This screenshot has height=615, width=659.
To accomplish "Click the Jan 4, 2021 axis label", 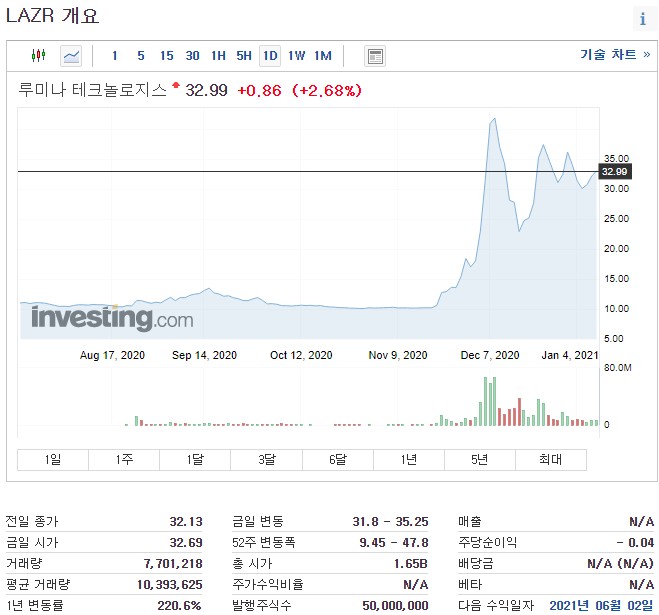I will (x=569, y=355).
